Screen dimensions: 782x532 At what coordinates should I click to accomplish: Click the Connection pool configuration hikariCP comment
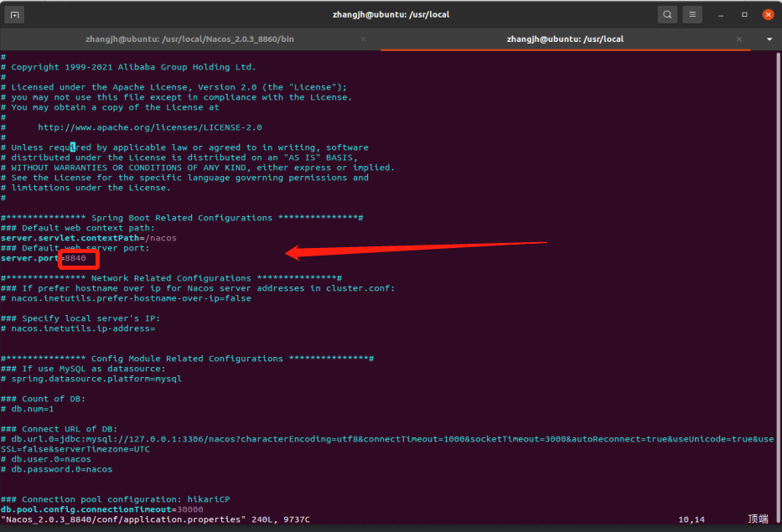[116, 499]
